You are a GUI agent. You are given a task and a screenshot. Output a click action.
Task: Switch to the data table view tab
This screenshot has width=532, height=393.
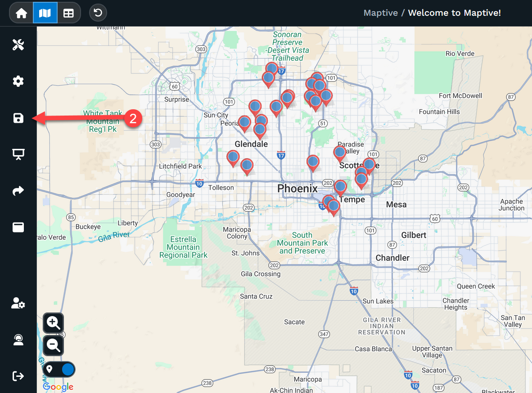click(68, 13)
